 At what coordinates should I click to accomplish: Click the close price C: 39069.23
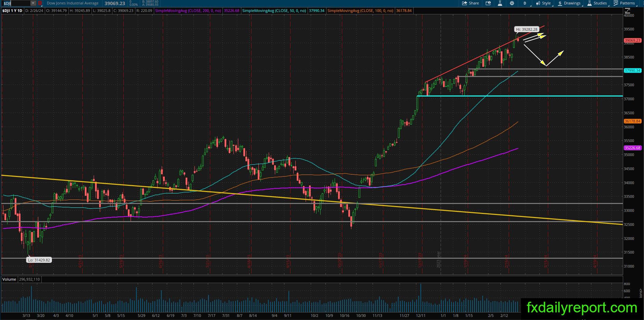click(123, 11)
